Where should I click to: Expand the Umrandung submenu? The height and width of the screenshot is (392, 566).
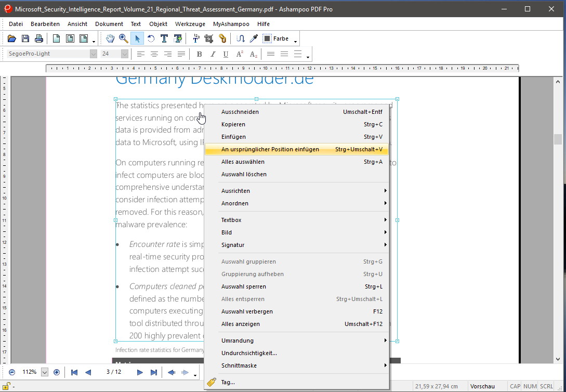tap(297, 341)
